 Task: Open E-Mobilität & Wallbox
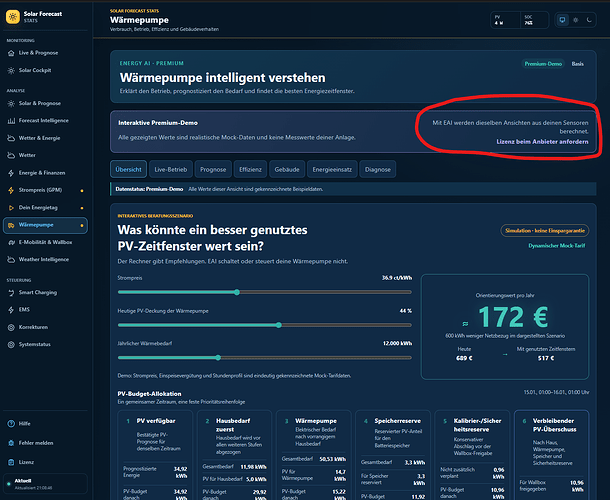45,242
